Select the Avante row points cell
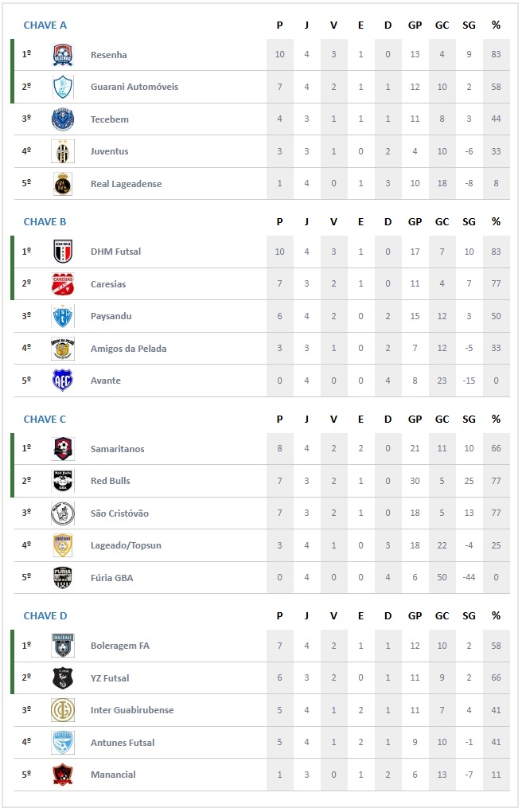The height and width of the screenshot is (812, 522). click(x=279, y=381)
